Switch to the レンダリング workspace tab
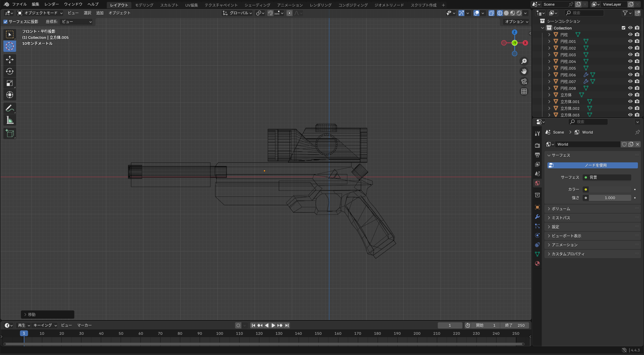 [320, 5]
